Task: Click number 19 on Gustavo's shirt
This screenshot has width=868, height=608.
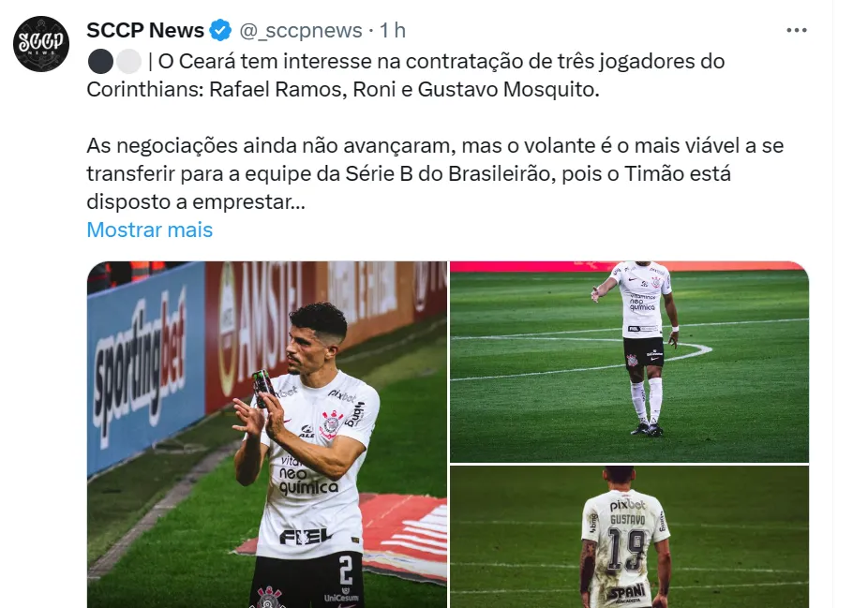Action: [626, 549]
